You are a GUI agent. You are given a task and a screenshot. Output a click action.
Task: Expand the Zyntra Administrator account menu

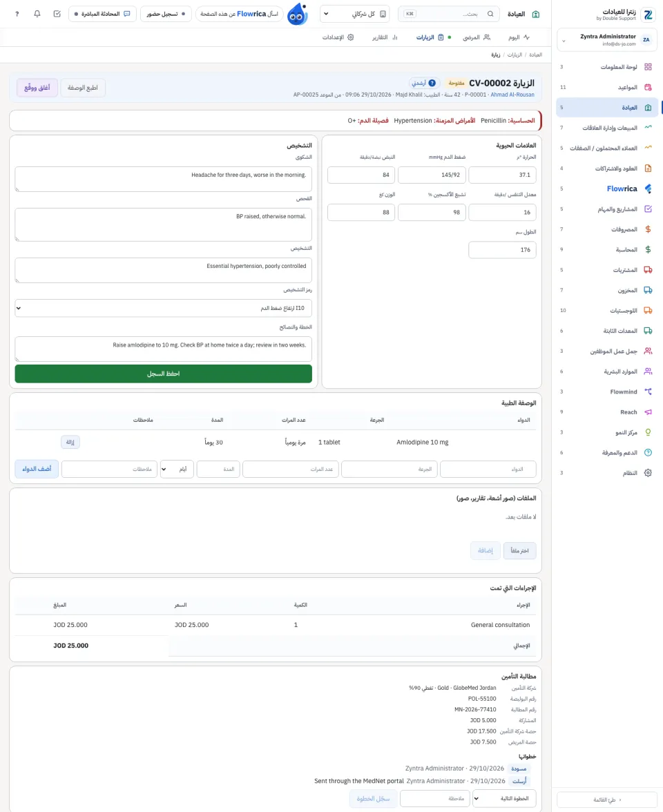pos(607,40)
